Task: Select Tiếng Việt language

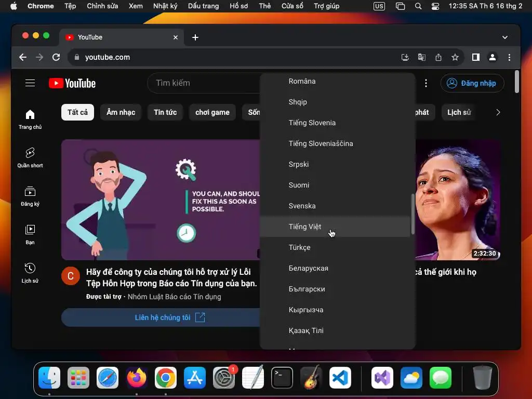Action: tap(335, 227)
